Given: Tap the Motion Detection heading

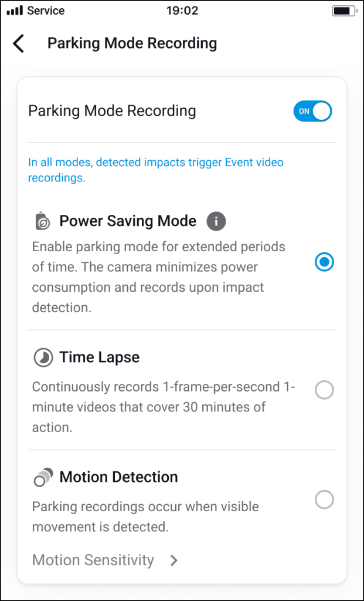Looking at the screenshot, I should click(x=118, y=477).
